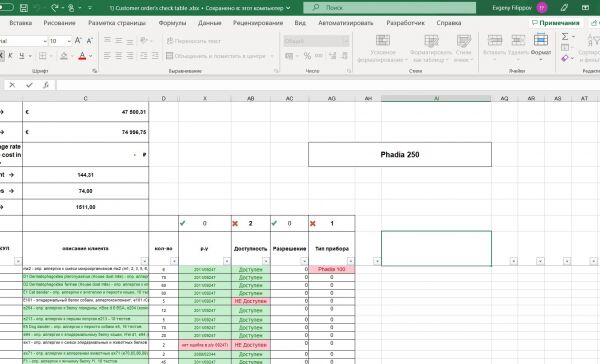600x364 pixels.
Task: Toggle underline formatting (Ч)
Action: [21, 56]
